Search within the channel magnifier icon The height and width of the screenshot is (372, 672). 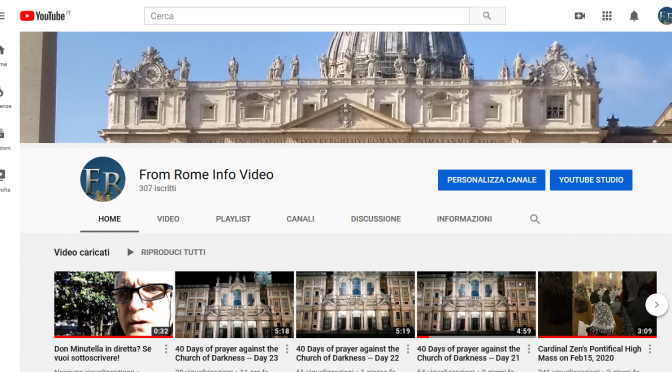pos(534,219)
